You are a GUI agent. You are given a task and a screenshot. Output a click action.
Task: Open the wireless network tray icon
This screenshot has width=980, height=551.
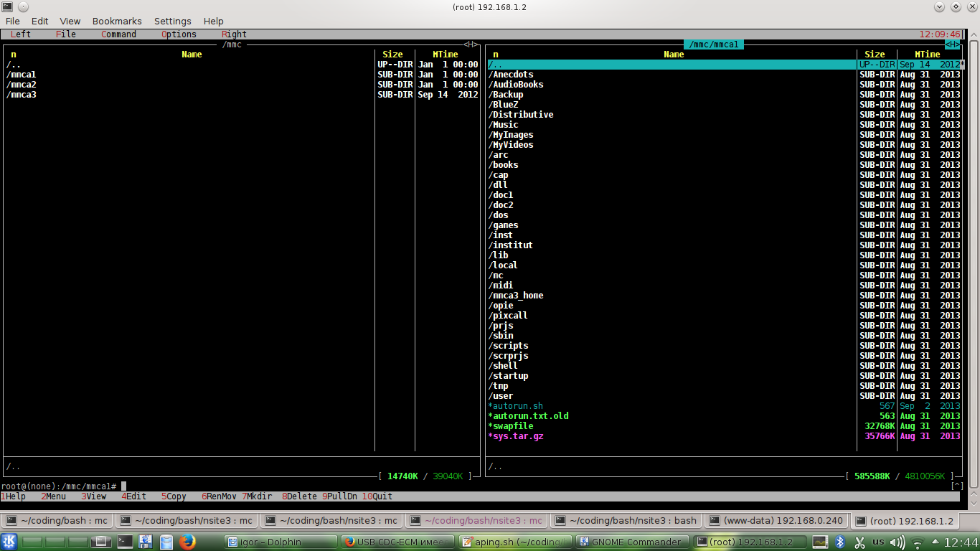click(917, 542)
